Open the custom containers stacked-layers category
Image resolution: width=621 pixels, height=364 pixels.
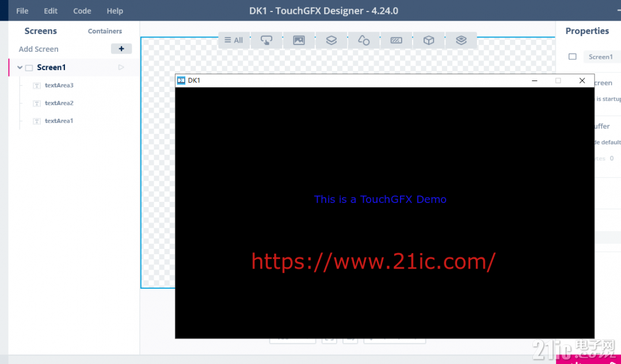click(x=461, y=40)
